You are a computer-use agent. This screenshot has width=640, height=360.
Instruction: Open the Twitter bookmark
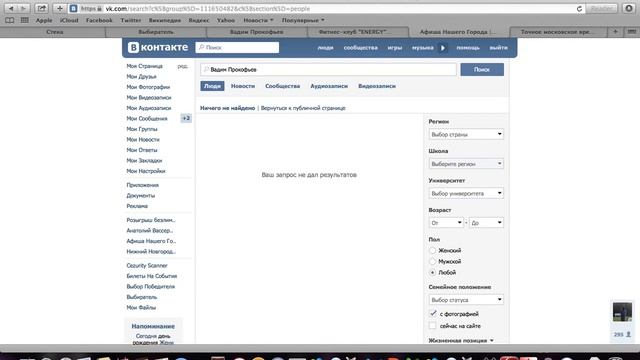pyautogui.click(x=131, y=20)
